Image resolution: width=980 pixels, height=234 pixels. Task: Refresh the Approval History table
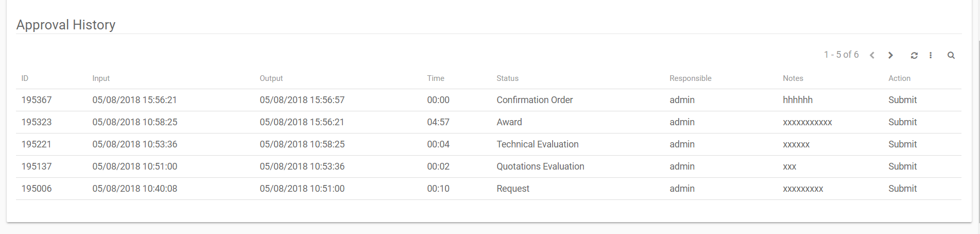[x=914, y=55]
